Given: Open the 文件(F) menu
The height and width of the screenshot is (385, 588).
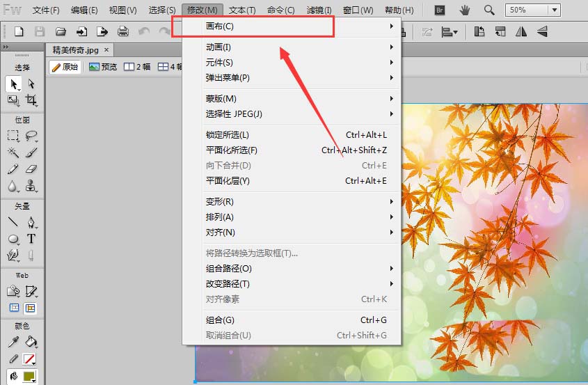Looking at the screenshot, I should (x=46, y=10).
